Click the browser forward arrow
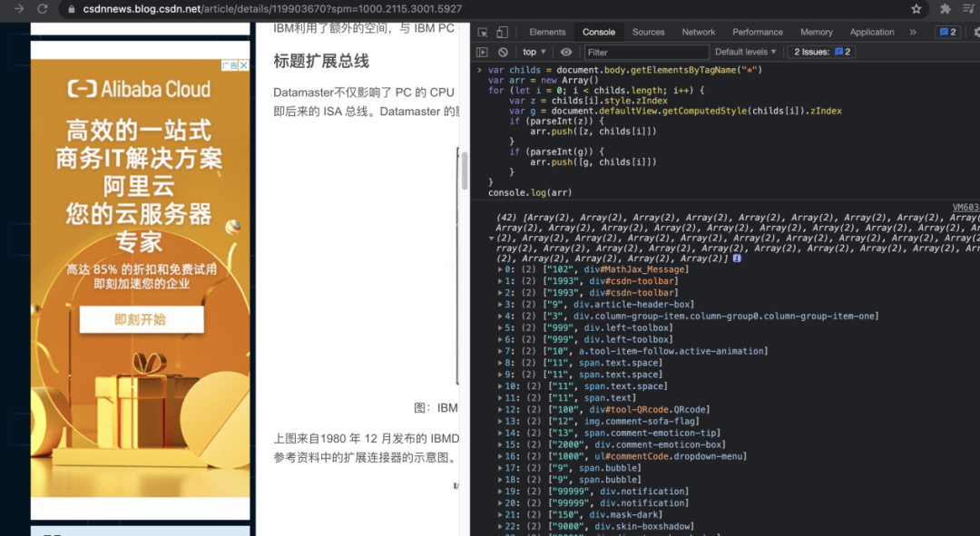This screenshot has width=980, height=536. (19, 9)
